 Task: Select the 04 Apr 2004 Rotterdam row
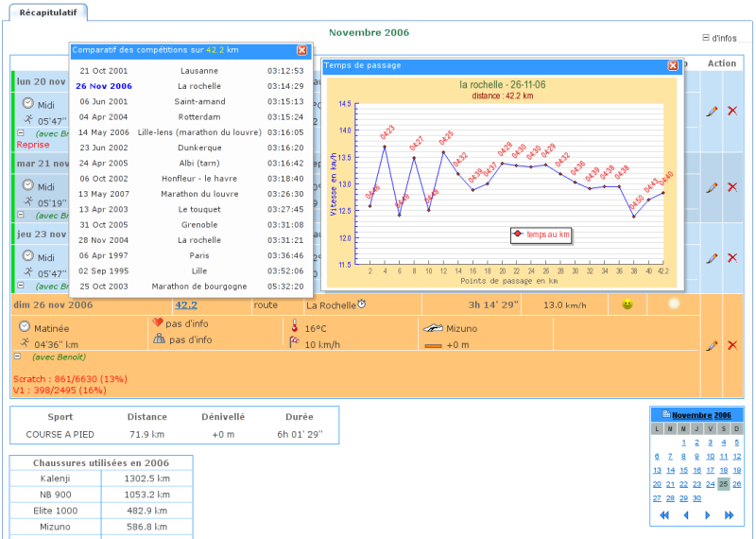[192, 117]
